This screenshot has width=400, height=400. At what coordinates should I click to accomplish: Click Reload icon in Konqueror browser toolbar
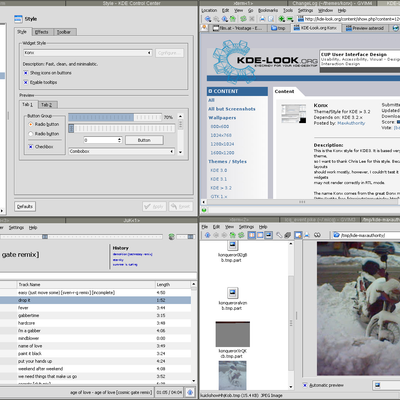(x=243, y=19)
